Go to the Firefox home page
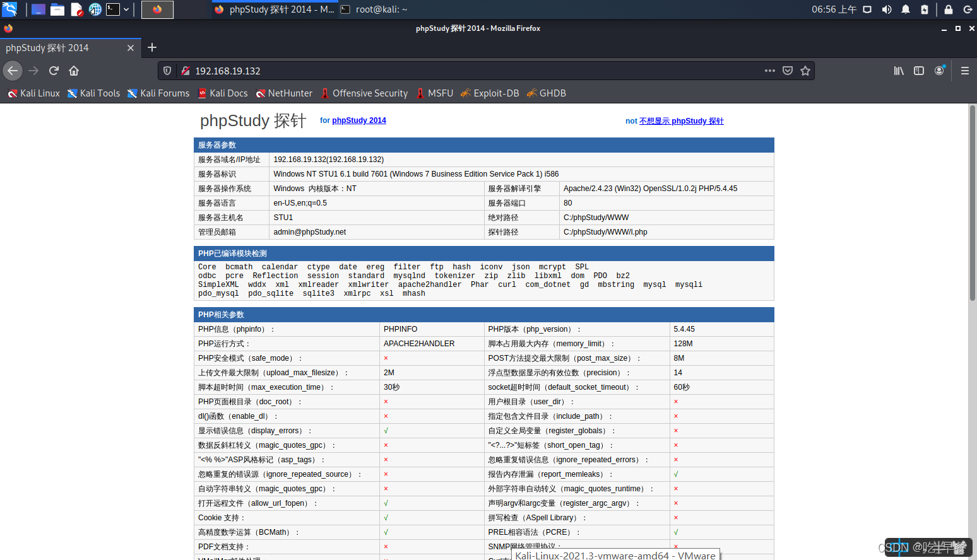Viewport: 977px width, 560px height. tap(74, 71)
